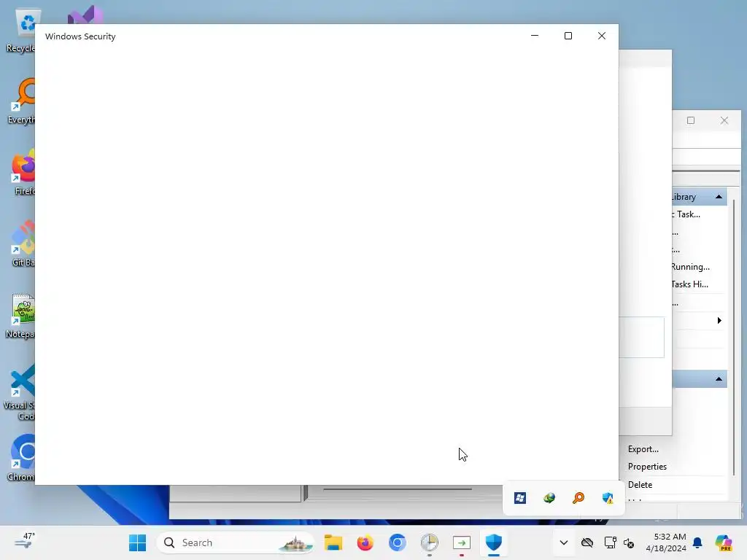Maximize the Task Scheduler window
The width and height of the screenshot is (747, 560).
(x=691, y=120)
